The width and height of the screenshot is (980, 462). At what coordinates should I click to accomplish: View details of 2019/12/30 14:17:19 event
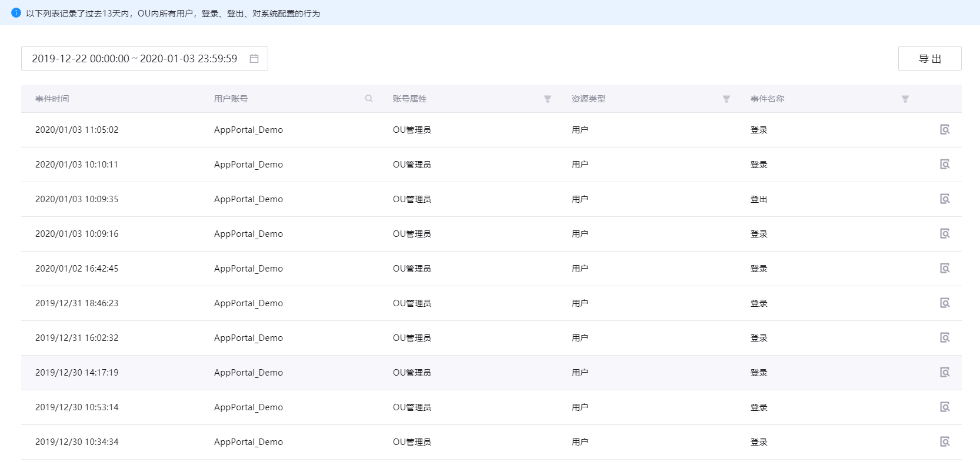point(945,372)
